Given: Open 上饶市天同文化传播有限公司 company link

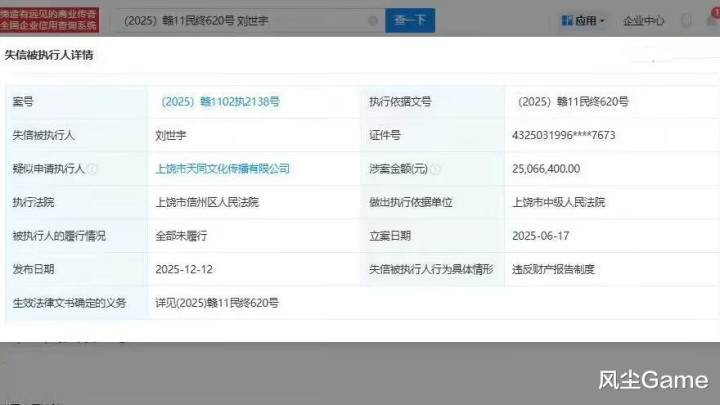Looking at the screenshot, I should pos(222,169).
